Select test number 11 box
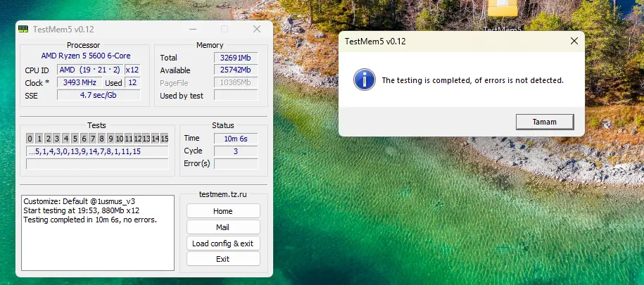 [129, 139]
